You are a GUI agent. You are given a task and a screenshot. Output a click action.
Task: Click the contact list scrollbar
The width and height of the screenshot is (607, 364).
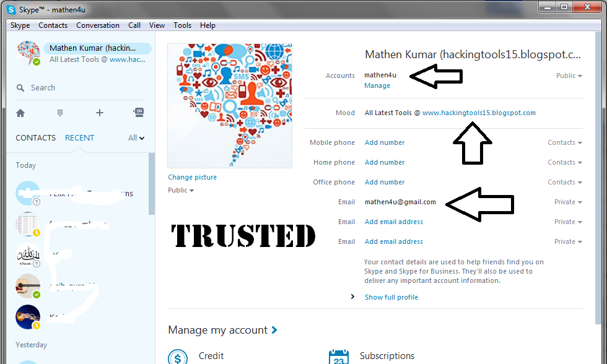(x=152, y=184)
